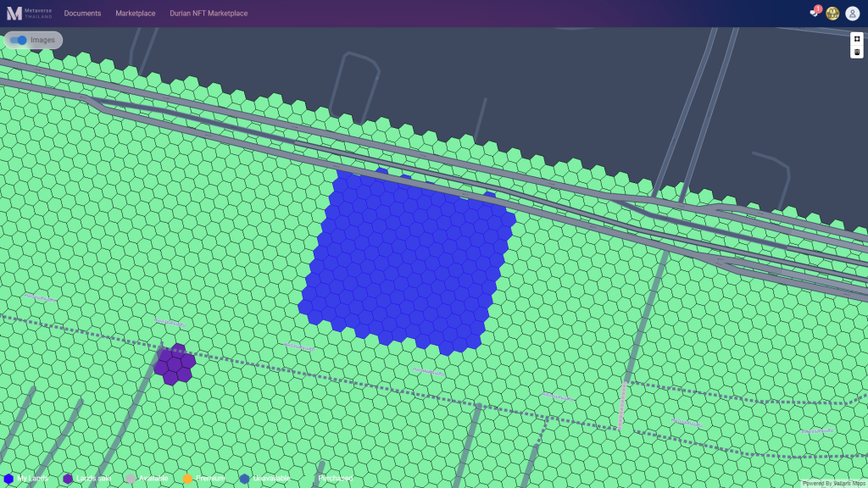Click the Metaverse Thailand logo
The image size is (868, 488).
30,14
